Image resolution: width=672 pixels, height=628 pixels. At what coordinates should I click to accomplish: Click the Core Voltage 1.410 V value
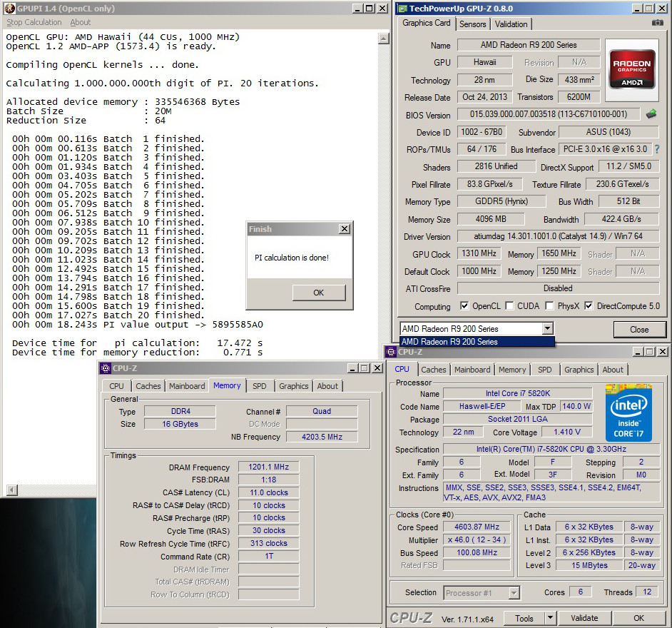(x=566, y=432)
